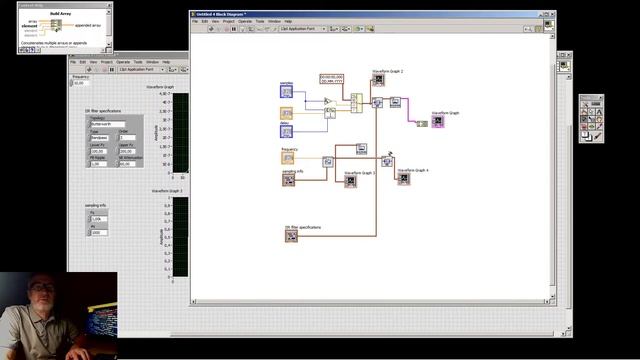Click the Order numeric field
This screenshot has height=360, width=640.
point(127,138)
